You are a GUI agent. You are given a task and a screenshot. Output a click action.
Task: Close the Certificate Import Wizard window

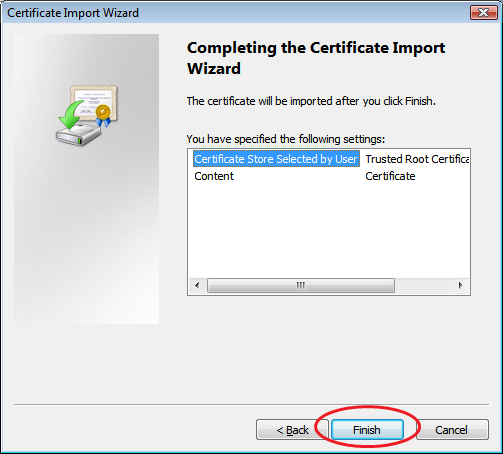pos(483,13)
